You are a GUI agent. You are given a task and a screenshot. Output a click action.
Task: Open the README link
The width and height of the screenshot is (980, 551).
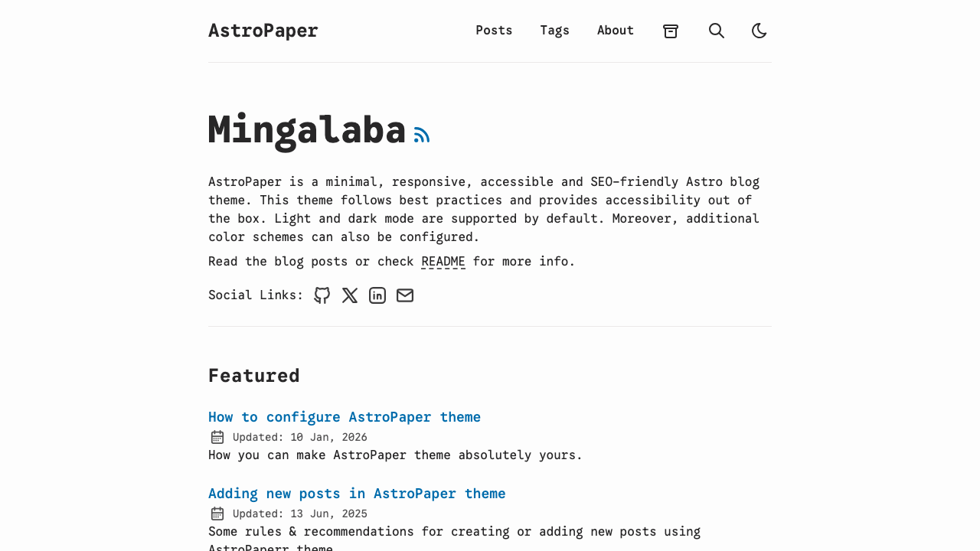point(443,262)
